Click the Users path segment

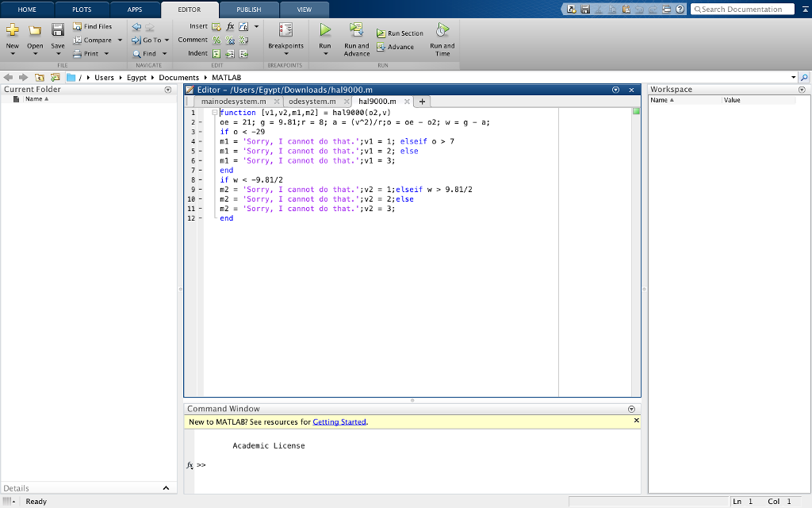point(104,77)
